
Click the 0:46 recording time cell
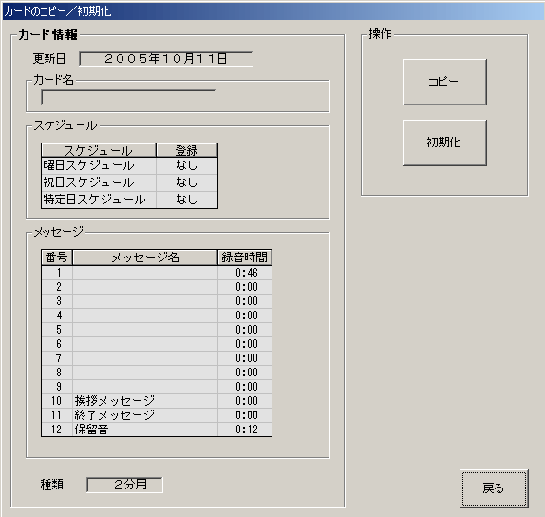coord(245,273)
